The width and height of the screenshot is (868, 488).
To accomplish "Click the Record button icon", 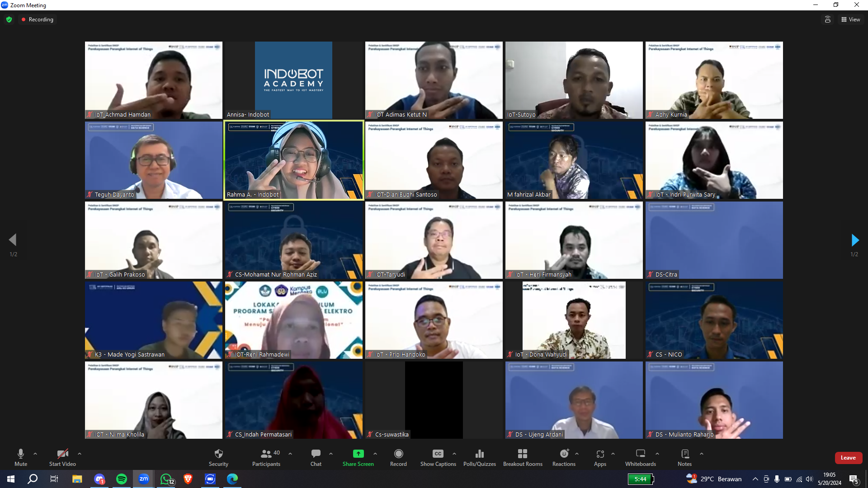I will point(399,454).
